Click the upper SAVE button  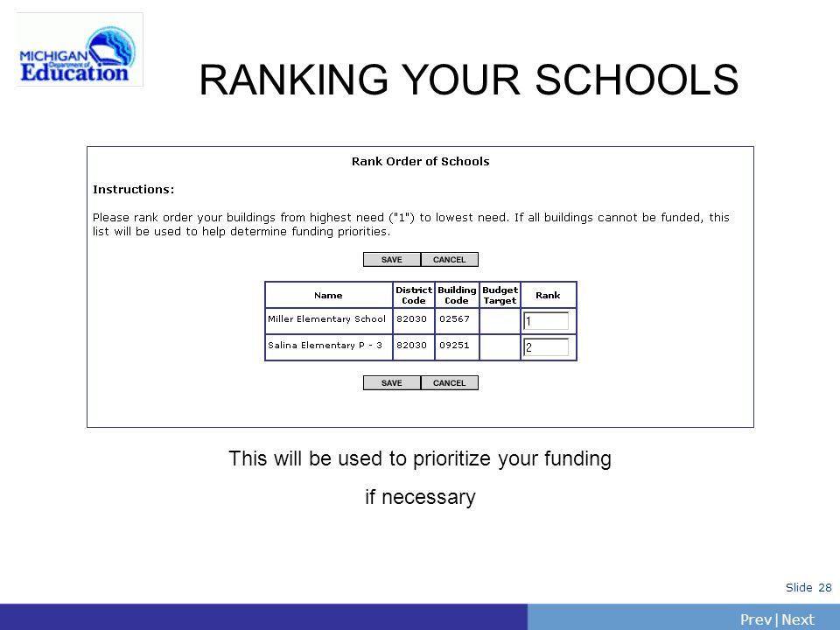pos(392,259)
